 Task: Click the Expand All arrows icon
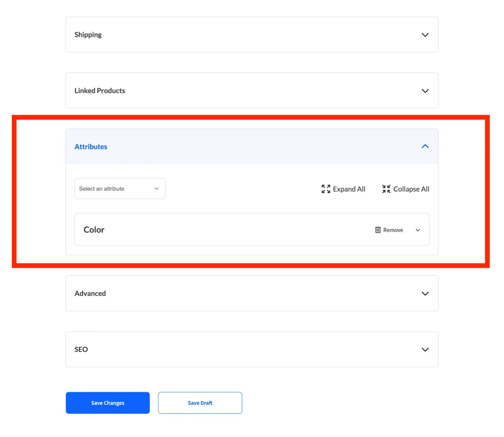tap(326, 189)
